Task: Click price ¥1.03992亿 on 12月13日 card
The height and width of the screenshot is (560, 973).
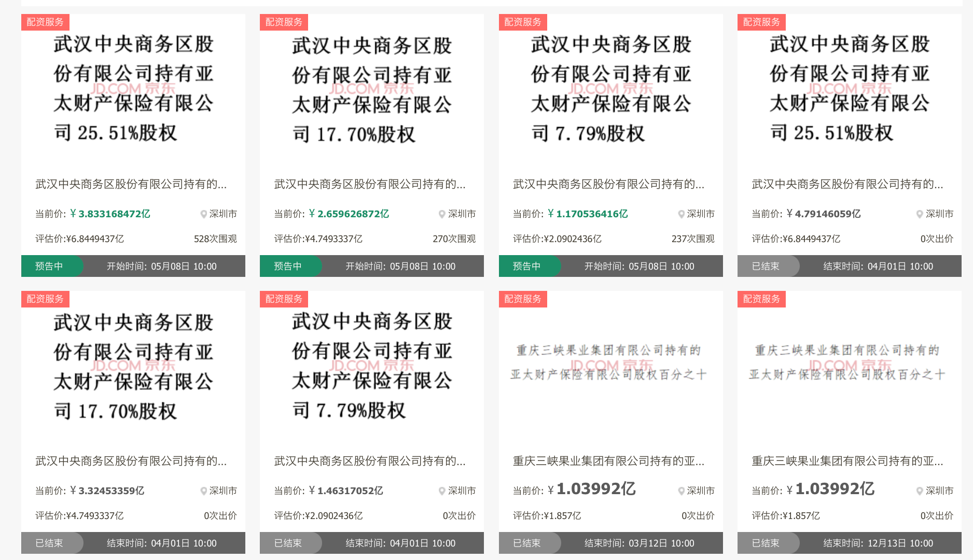Action: point(830,489)
